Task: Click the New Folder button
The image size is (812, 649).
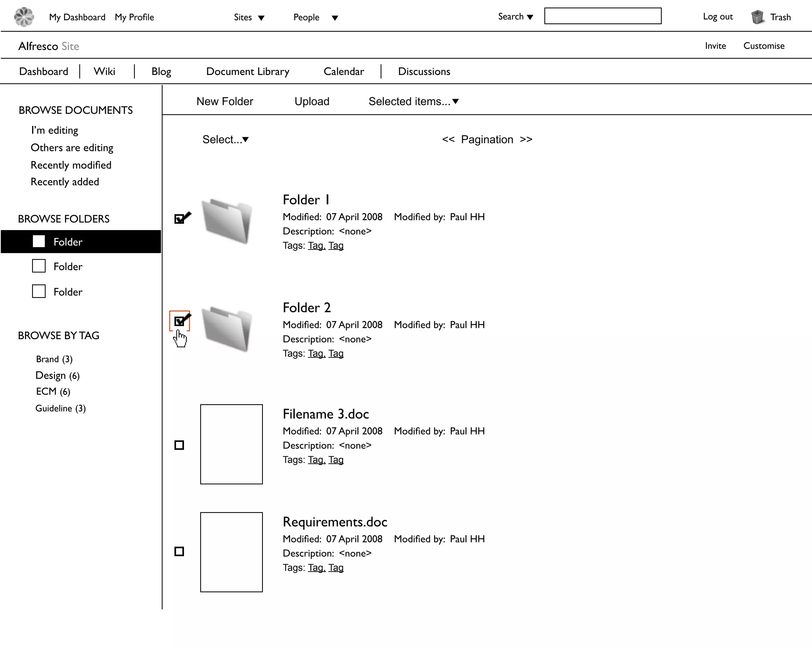Action: pos(224,102)
